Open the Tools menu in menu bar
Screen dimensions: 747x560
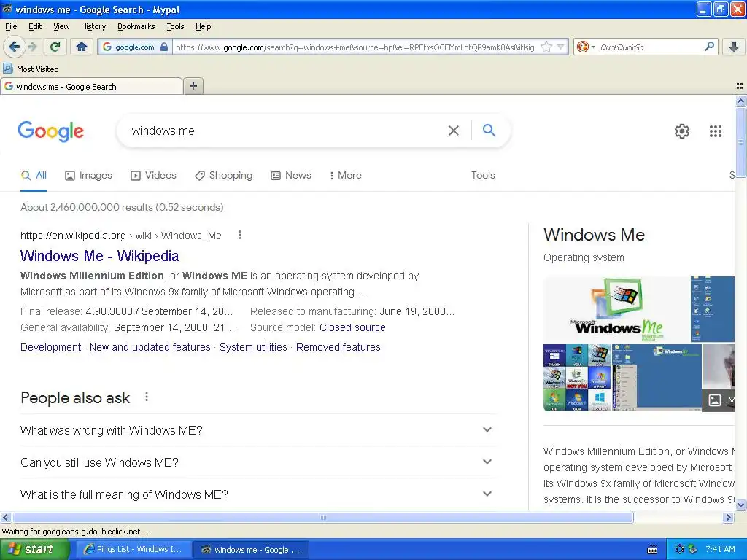pyautogui.click(x=175, y=26)
